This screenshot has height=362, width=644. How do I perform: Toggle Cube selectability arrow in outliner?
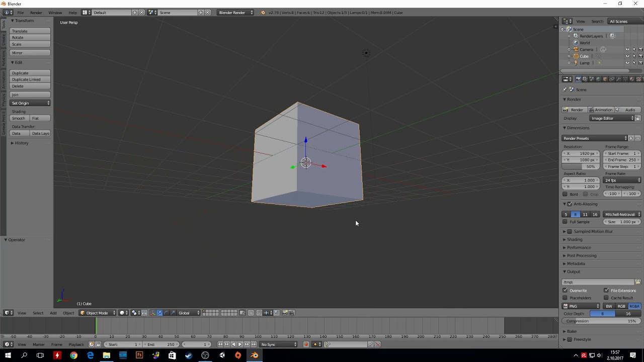634,56
